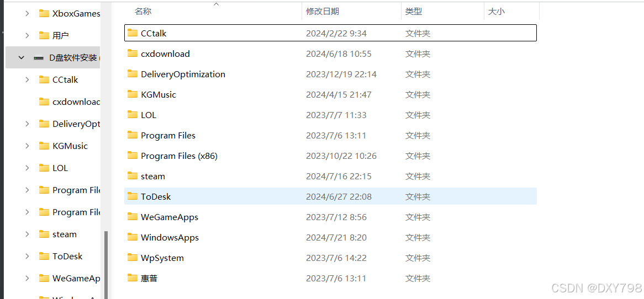
Task: Expand the DeliveryOpt node in sidebar tree
Action: click(x=27, y=124)
